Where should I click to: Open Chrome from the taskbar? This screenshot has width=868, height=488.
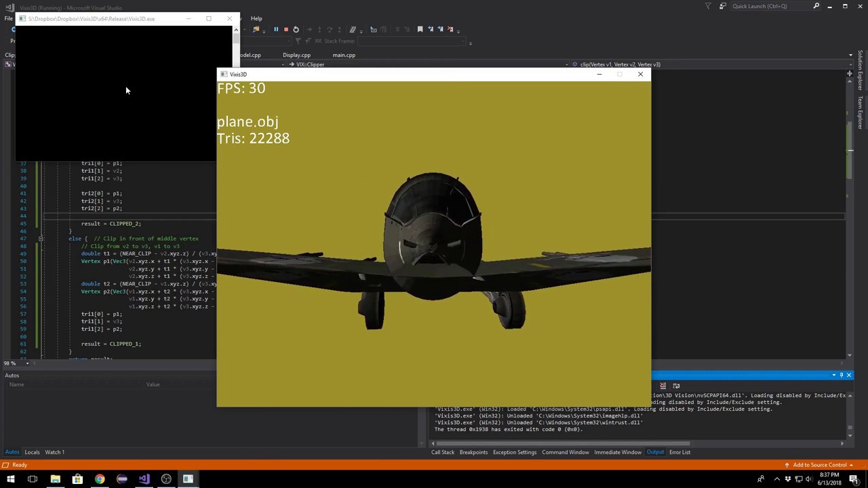100,479
